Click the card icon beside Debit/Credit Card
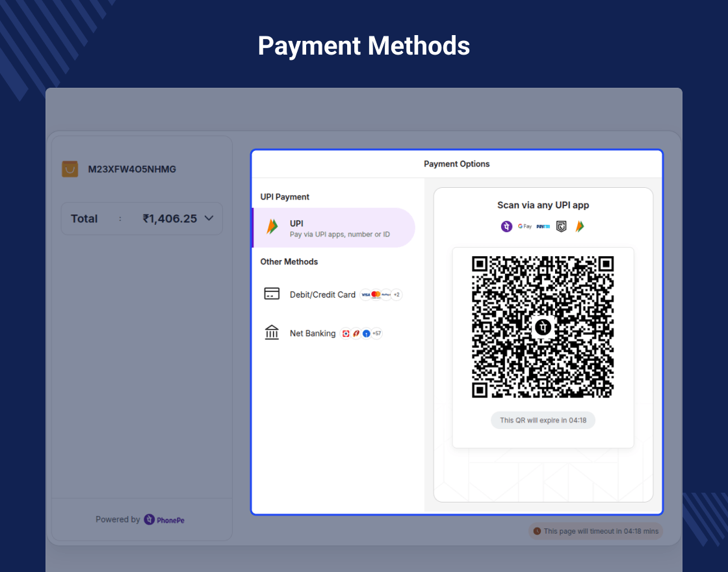 coord(272,293)
